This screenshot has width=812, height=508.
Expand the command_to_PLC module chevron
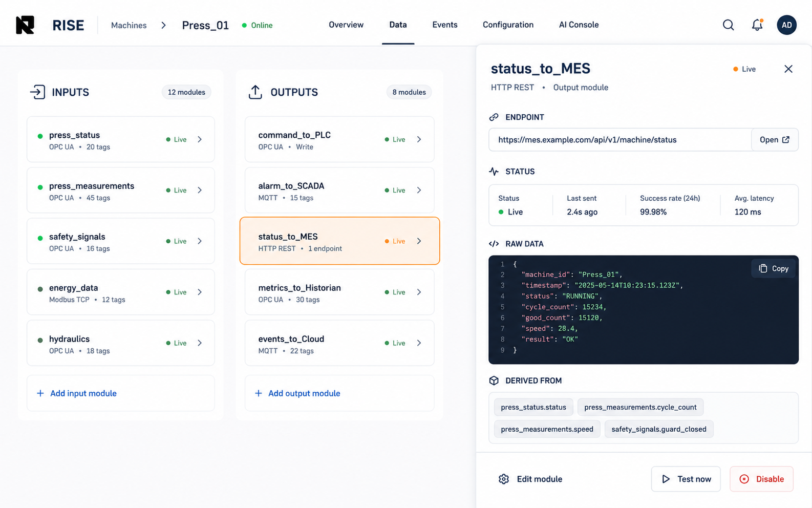pos(419,139)
